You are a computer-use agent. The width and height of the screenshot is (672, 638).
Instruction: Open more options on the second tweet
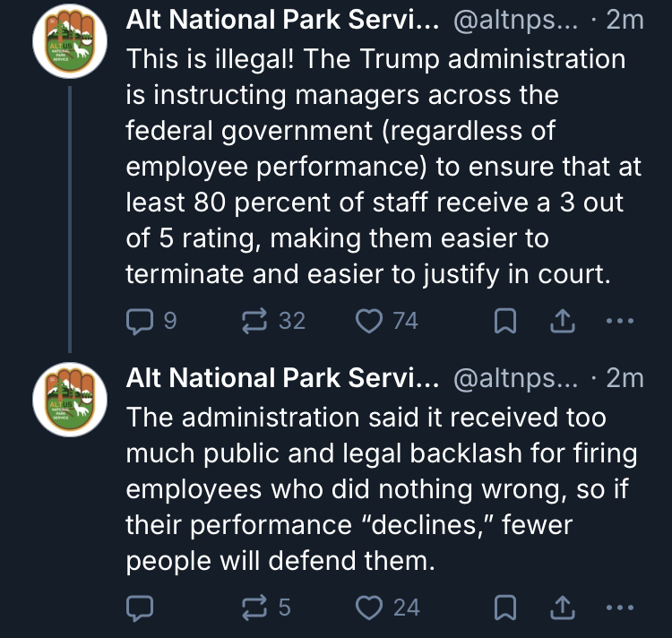click(620, 608)
